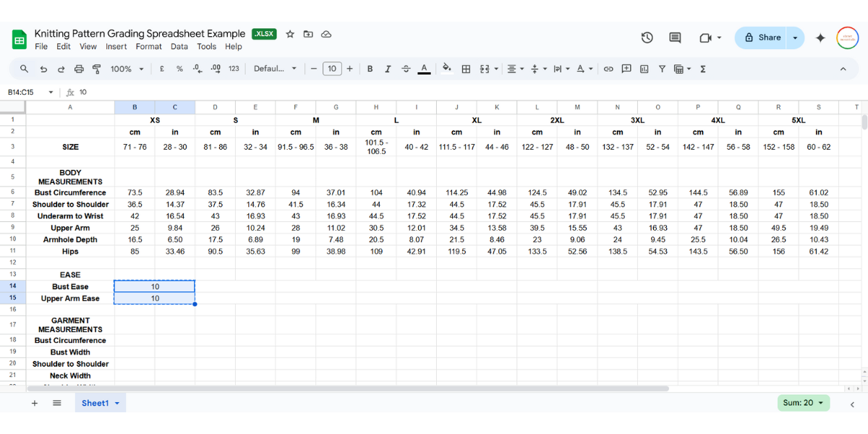868x434 pixels.
Task: Toggle strikethrough formatting
Action: tap(406, 69)
